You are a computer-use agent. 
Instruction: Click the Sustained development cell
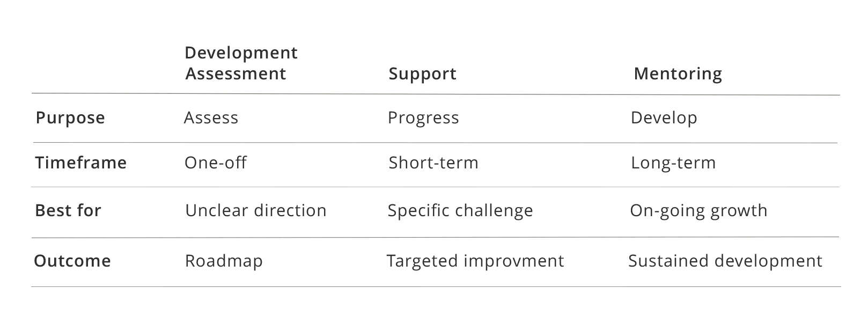[x=725, y=261]
